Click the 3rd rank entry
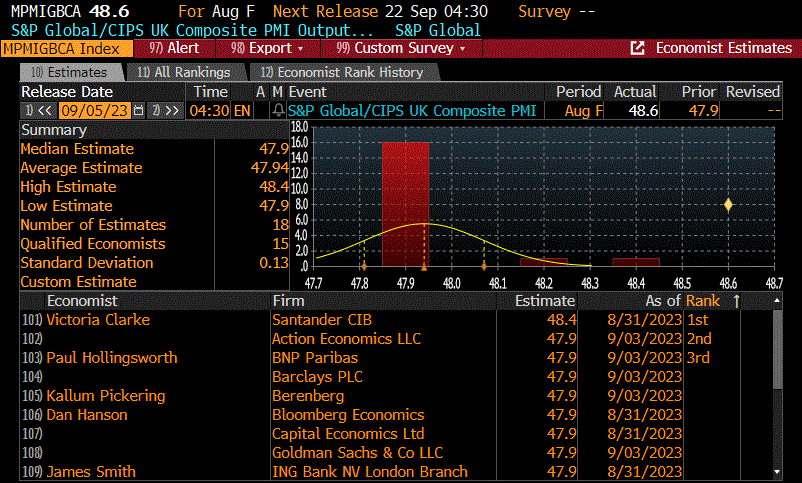 point(698,358)
